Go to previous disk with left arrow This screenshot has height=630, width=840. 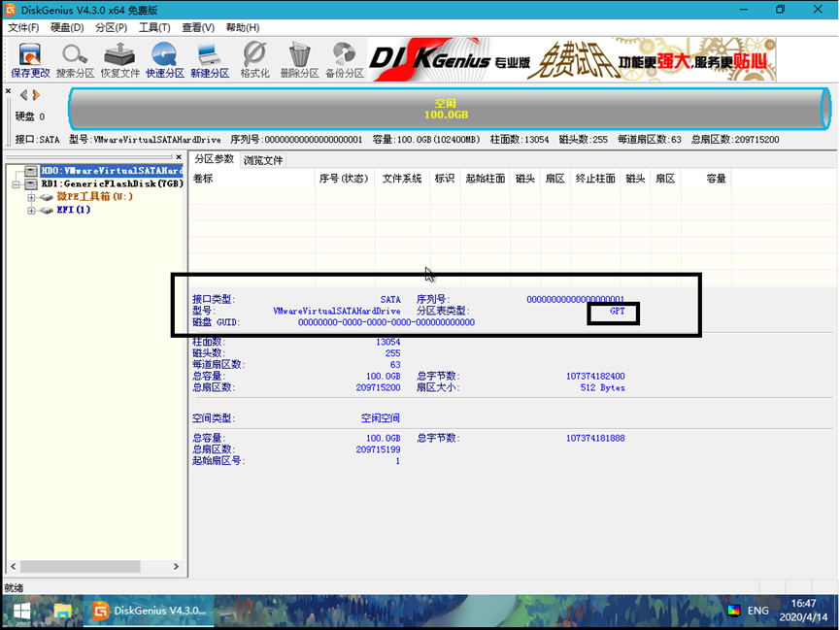click(x=23, y=95)
